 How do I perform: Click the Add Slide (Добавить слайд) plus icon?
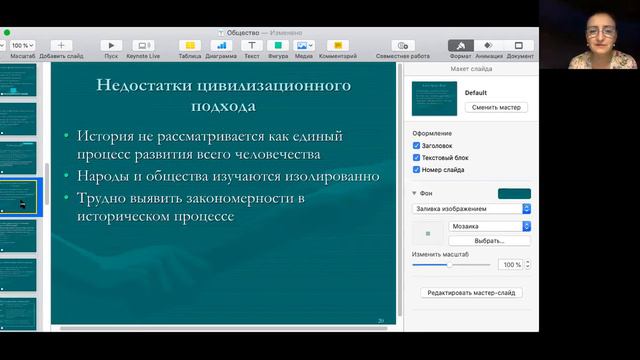coord(61,45)
